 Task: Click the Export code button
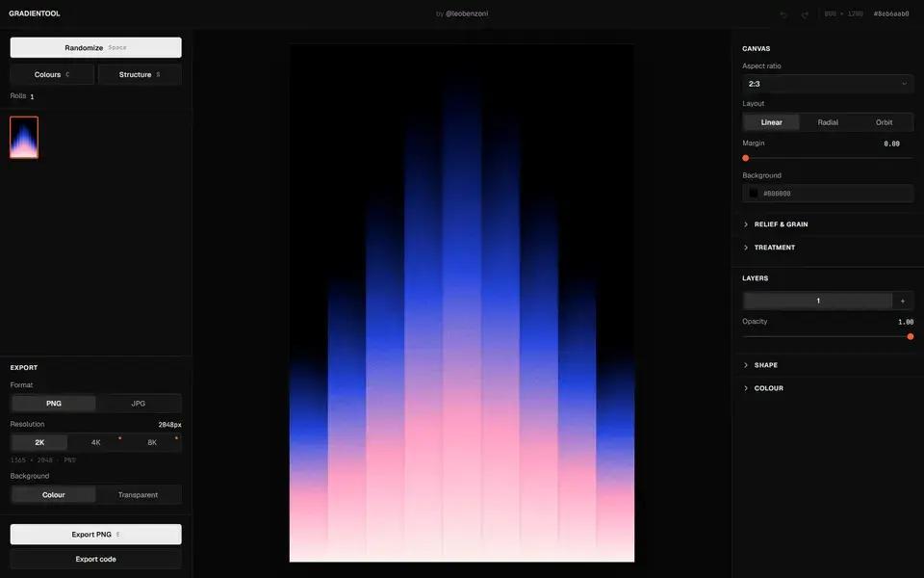(95, 559)
